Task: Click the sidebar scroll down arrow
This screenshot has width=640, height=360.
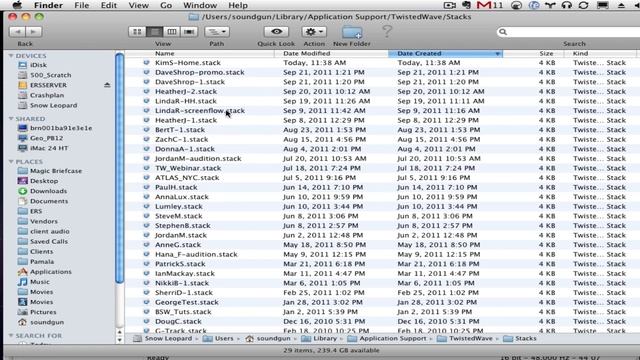Action: [x=120, y=340]
